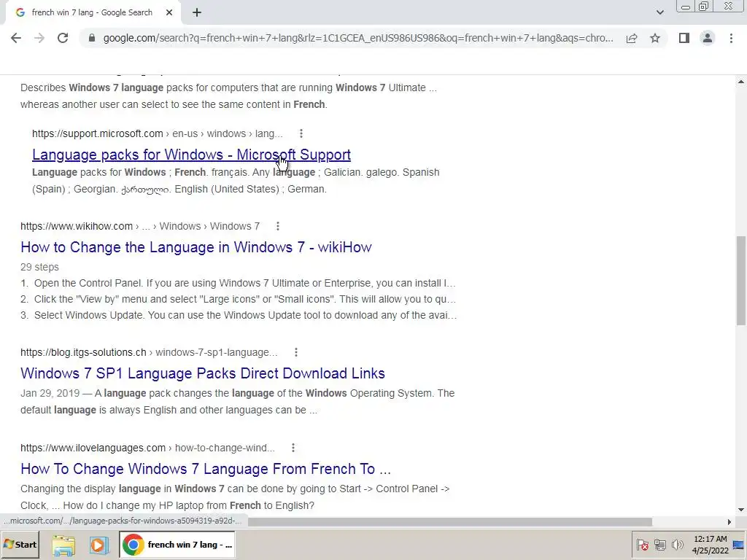747x560 pixels.
Task: Open Action Center flag tray icon
Action: coord(642,545)
